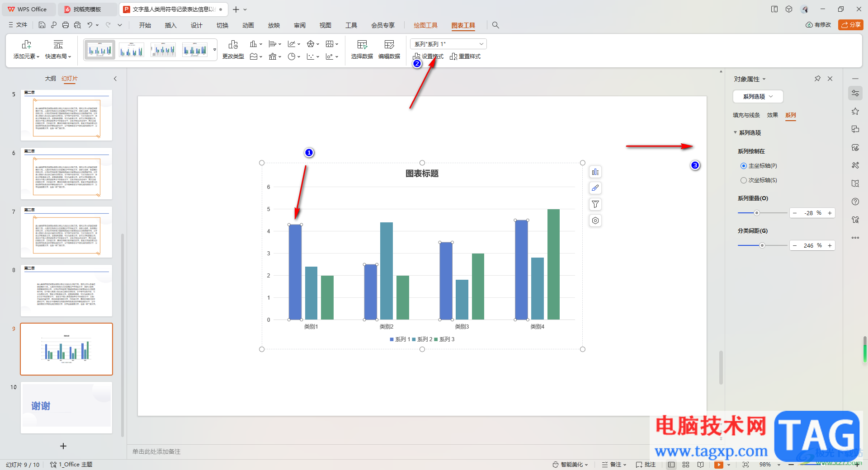Image resolution: width=868 pixels, height=470 pixels.
Task: Open chart filter funnel button beside chart
Action: click(x=595, y=204)
